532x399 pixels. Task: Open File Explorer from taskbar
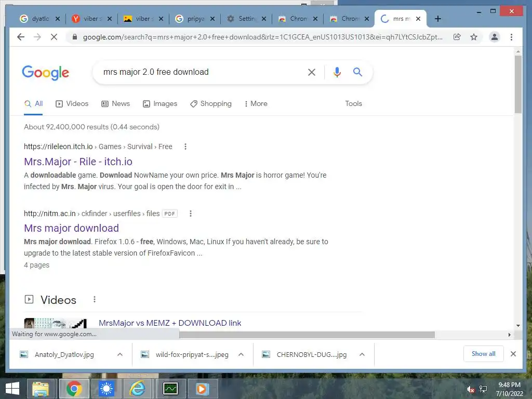pyautogui.click(x=41, y=389)
